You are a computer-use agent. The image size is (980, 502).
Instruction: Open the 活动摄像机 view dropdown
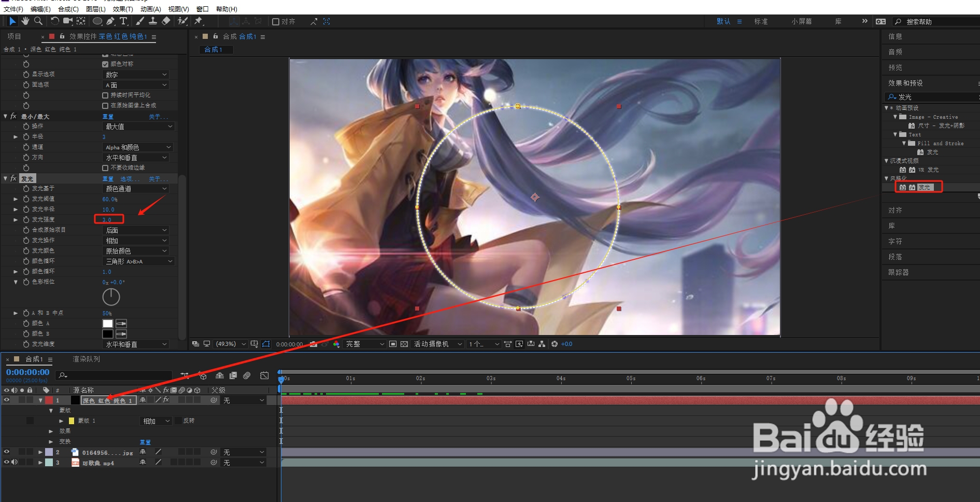438,344
